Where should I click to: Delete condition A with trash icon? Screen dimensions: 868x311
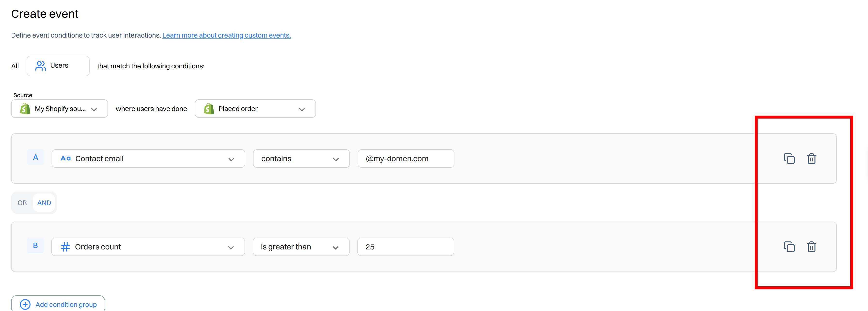pos(811,159)
